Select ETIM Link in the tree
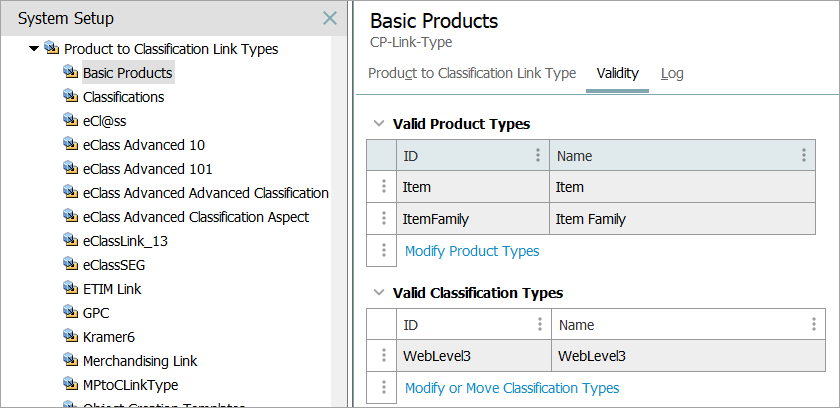The height and width of the screenshot is (408, 840). [x=112, y=289]
